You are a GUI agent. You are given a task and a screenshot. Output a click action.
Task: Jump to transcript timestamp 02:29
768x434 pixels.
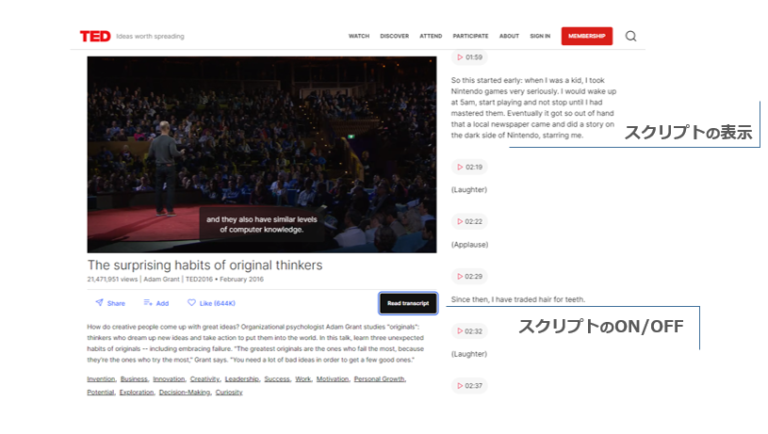coord(469,276)
